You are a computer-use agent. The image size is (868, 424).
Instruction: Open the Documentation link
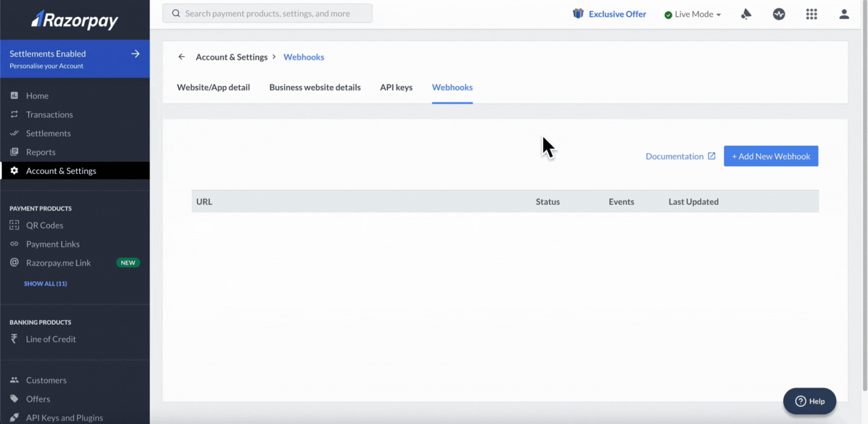pyautogui.click(x=674, y=156)
